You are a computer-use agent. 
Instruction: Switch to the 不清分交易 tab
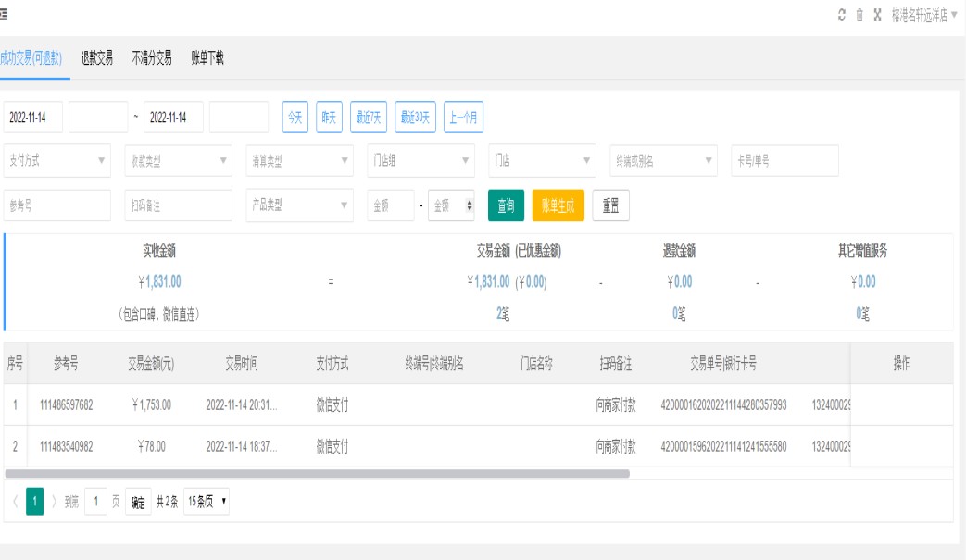(152, 58)
